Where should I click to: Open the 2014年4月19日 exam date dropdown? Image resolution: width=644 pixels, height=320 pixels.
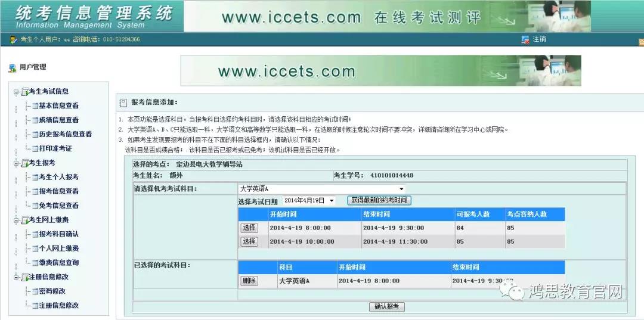tap(309, 201)
